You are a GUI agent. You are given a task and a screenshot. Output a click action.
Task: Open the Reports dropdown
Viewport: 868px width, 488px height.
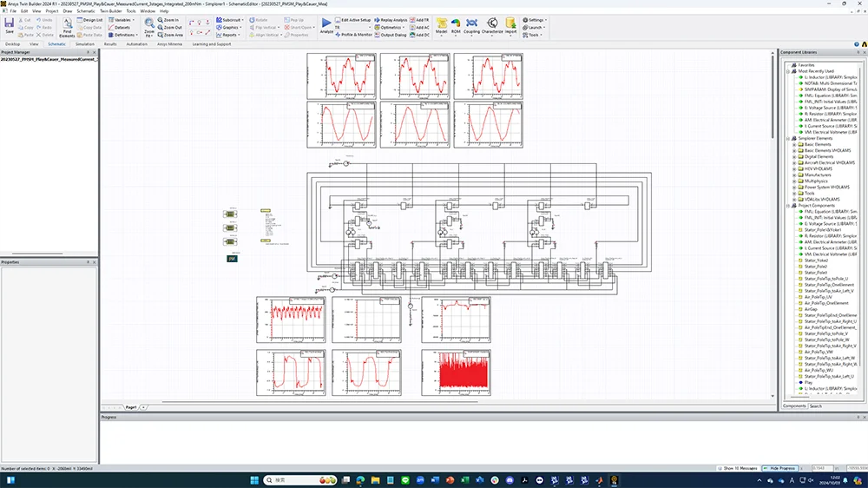point(228,35)
